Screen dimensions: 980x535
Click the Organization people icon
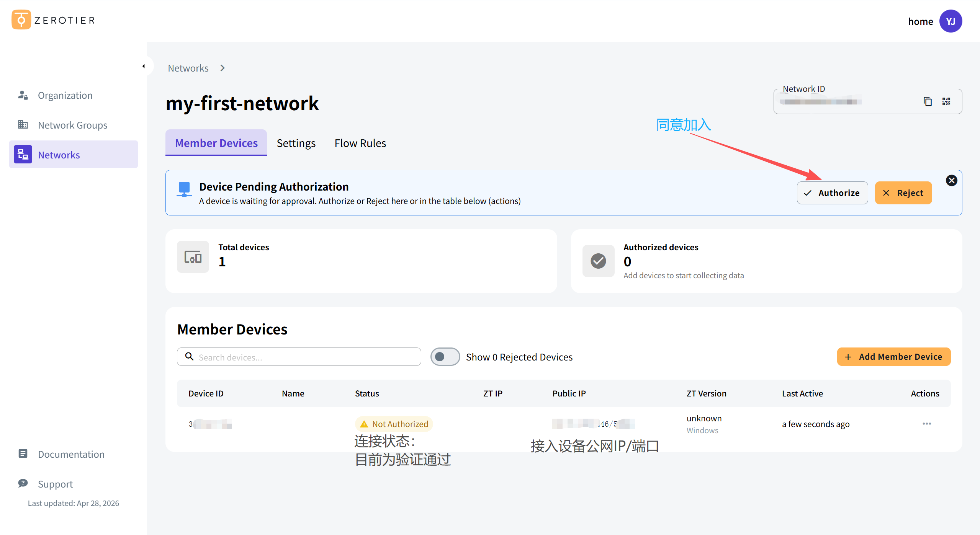23,95
